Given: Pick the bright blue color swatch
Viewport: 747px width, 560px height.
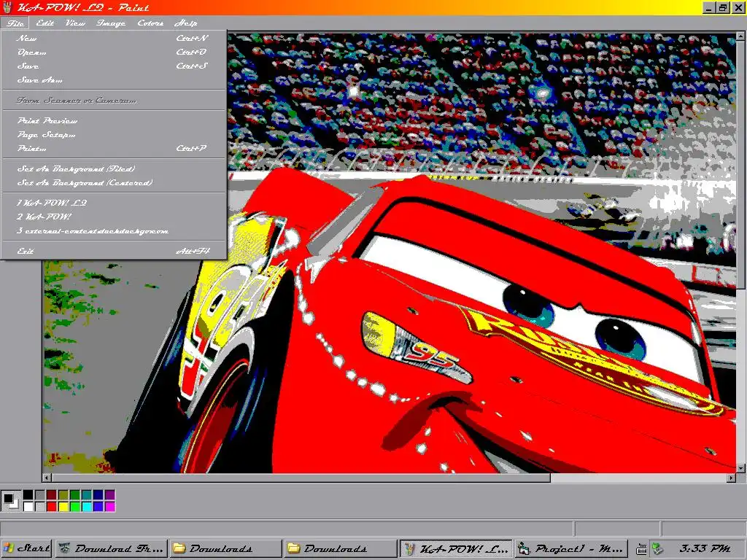Looking at the screenshot, I should [x=98, y=506].
